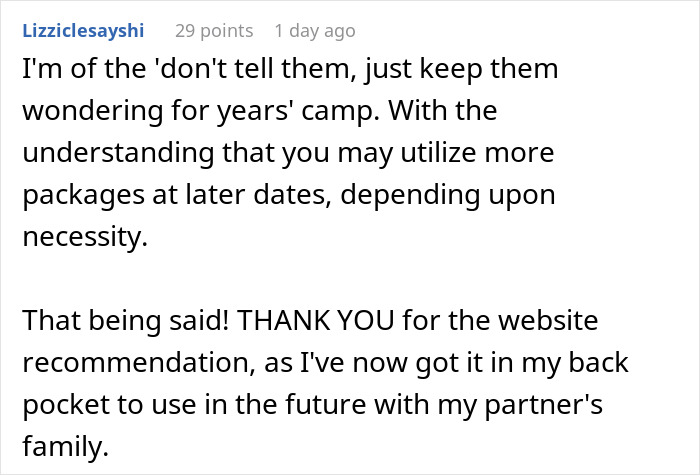The width and height of the screenshot is (700, 475).
Task: Click the word website in second paragraph
Action: (x=548, y=320)
